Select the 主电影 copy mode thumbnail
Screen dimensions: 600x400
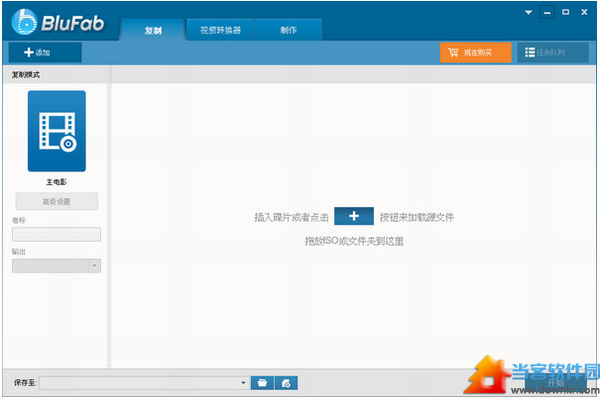click(57, 131)
